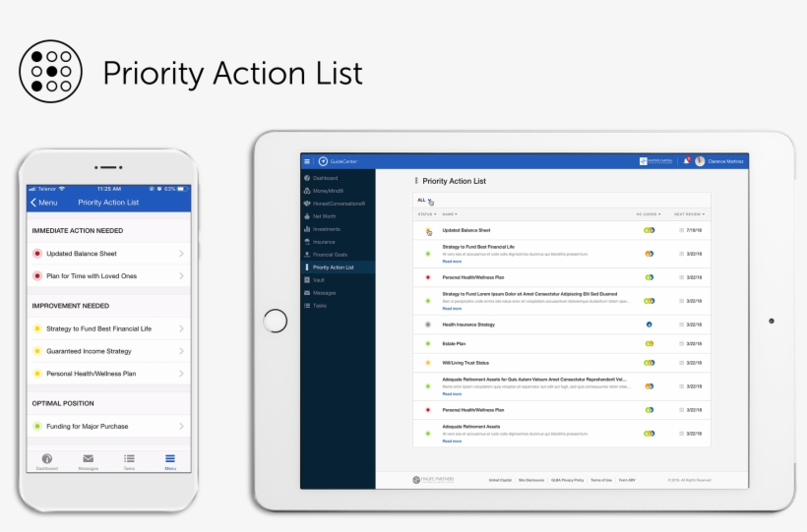Open Terms of Use footer link
This screenshot has width=807, height=532.
[x=601, y=480]
